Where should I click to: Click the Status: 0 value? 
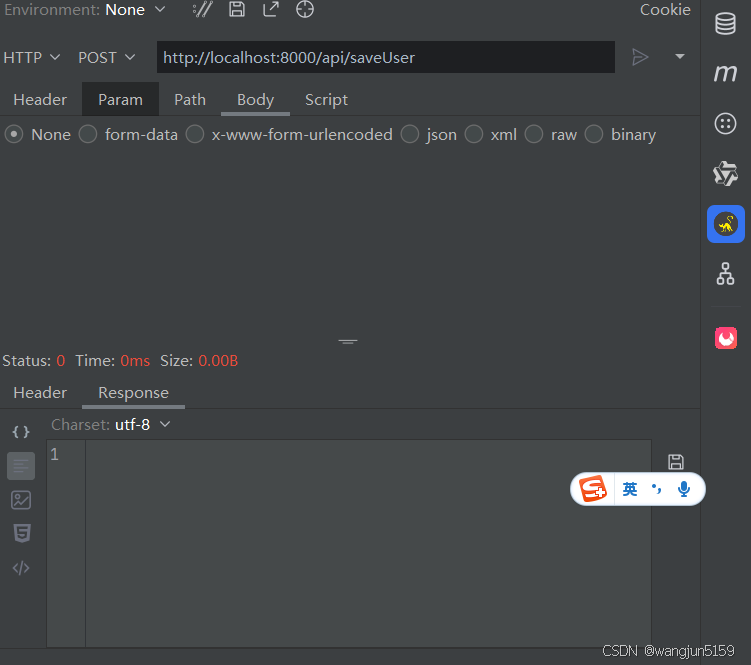(x=60, y=361)
